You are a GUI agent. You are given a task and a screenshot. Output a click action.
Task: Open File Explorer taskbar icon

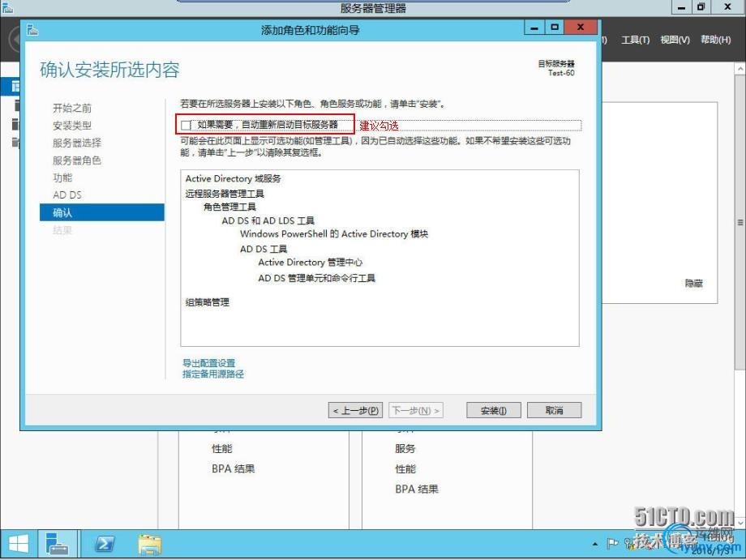tap(150, 544)
